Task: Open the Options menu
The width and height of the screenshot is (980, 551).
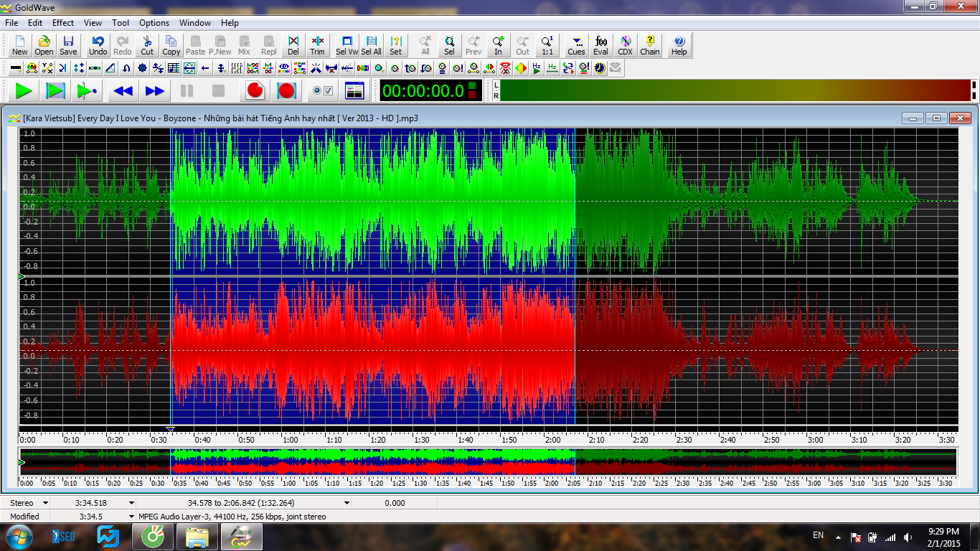Action: (x=154, y=23)
